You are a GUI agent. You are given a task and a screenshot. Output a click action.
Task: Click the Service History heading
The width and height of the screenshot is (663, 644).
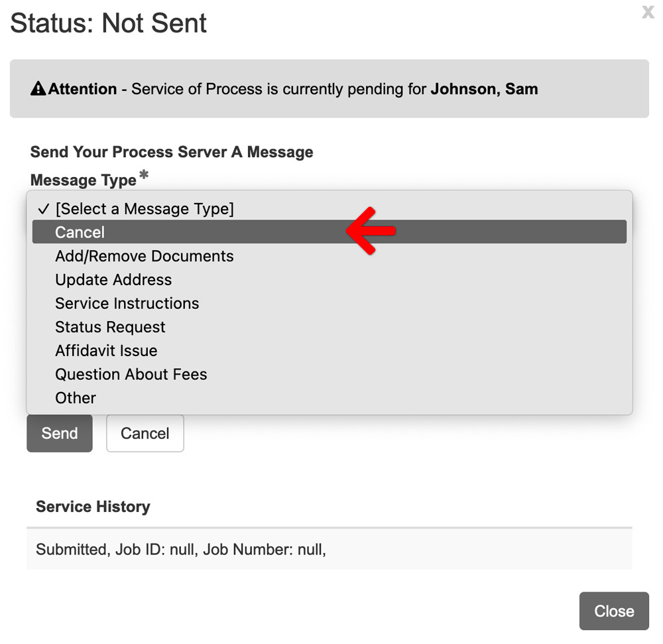click(x=93, y=507)
